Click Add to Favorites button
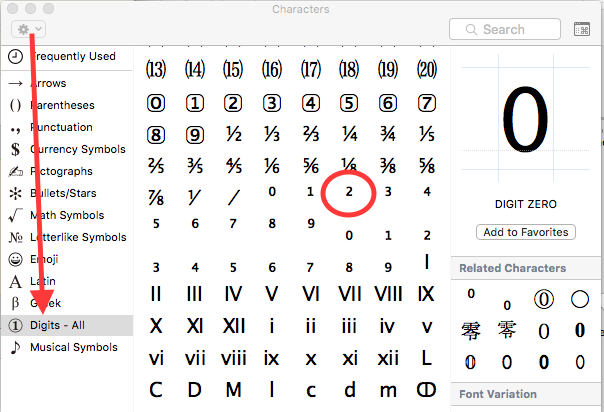 click(x=526, y=232)
